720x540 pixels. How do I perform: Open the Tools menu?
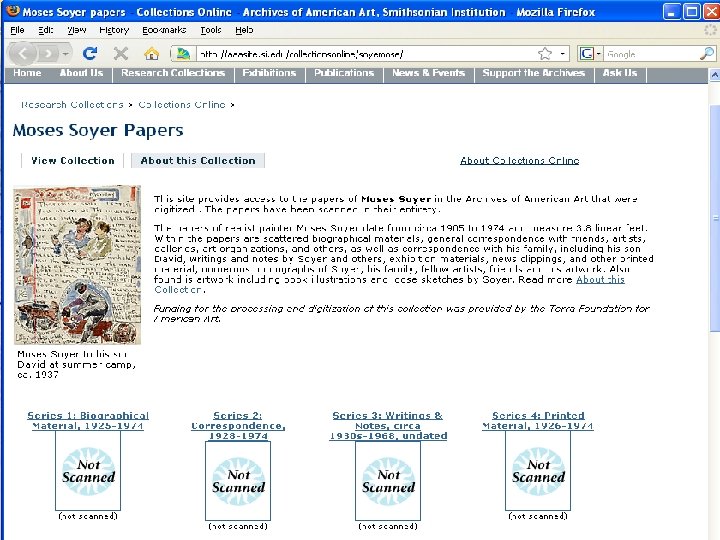(211, 30)
